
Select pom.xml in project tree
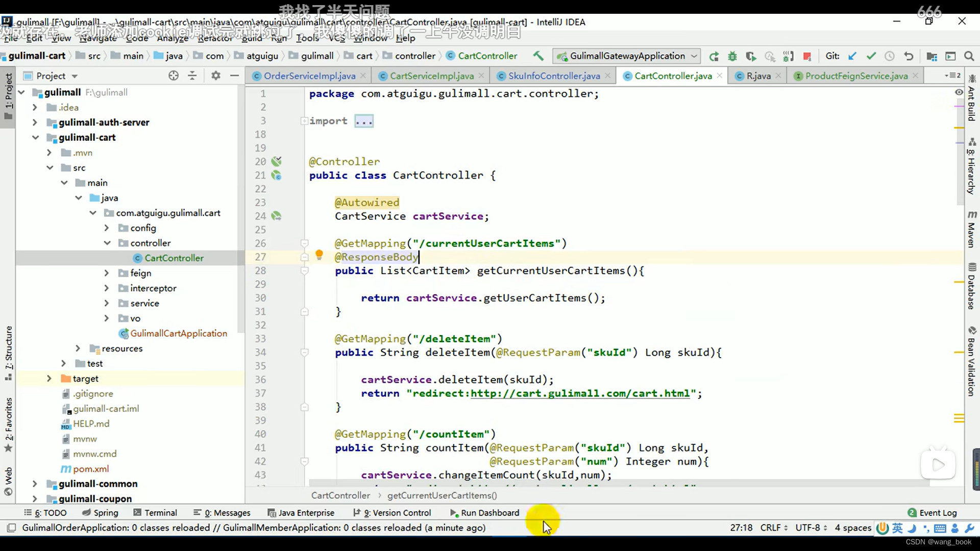[x=90, y=469]
